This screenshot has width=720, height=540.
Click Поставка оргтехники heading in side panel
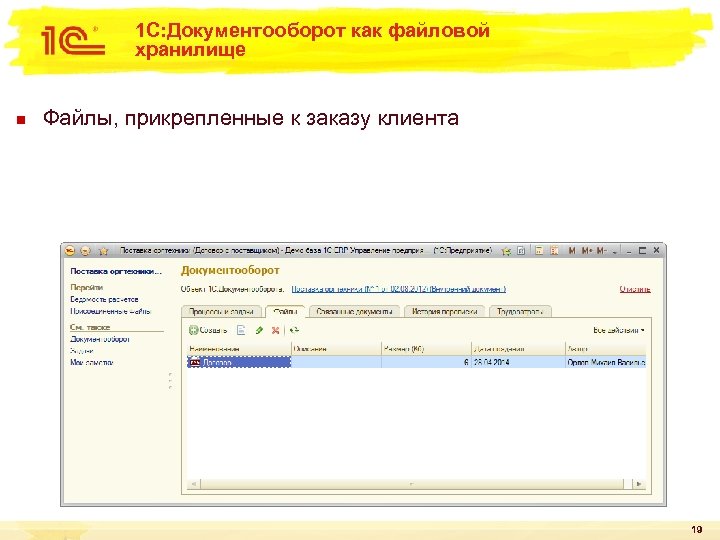pyautogui.click(x=116, y=271)
